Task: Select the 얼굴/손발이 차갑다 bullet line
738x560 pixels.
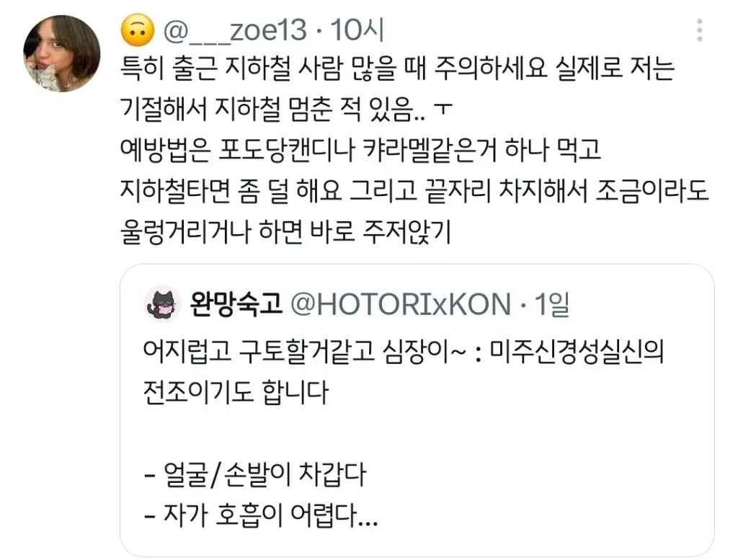Action: [x=254, y=474]
